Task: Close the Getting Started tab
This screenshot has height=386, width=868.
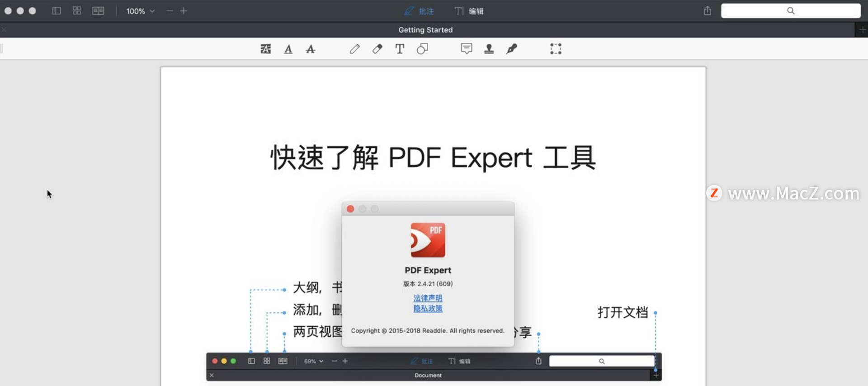Action: pyautogui.click(x=4, y=30)
